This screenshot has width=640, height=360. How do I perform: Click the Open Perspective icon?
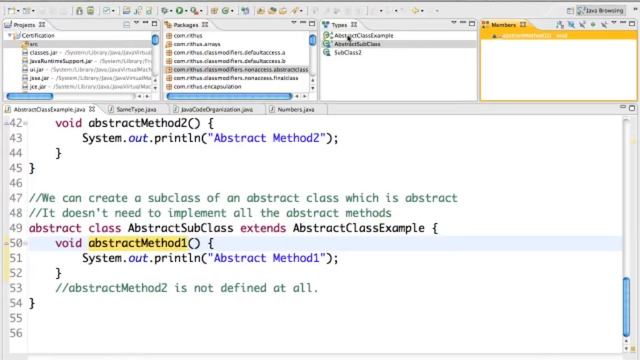[x=570, y=11]
